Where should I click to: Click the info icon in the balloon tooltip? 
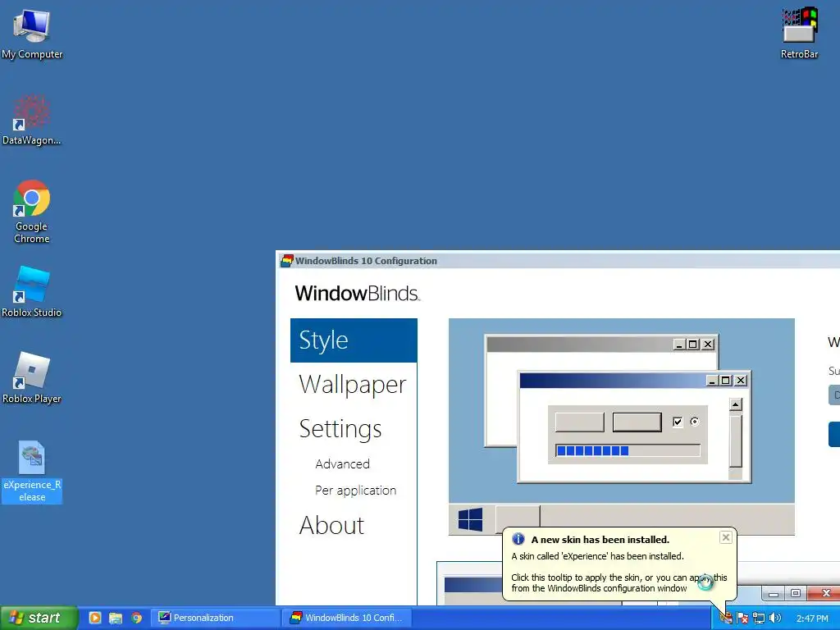[518, 539]
